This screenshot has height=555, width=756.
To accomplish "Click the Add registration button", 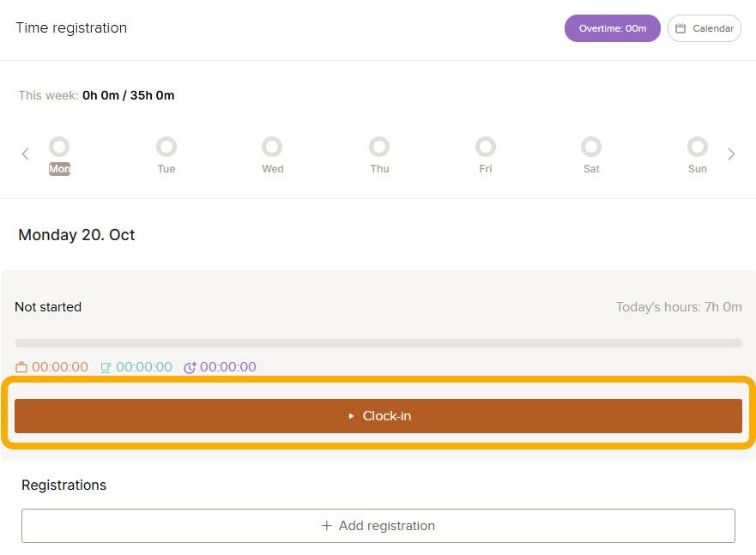I will [378, 526].
